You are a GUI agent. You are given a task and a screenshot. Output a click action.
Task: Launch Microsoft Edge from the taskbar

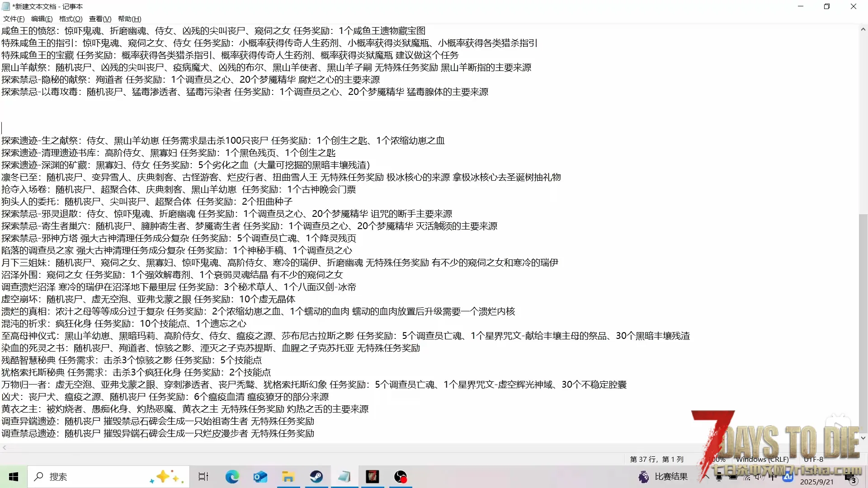pyautogui.click(x=232, y=477)
